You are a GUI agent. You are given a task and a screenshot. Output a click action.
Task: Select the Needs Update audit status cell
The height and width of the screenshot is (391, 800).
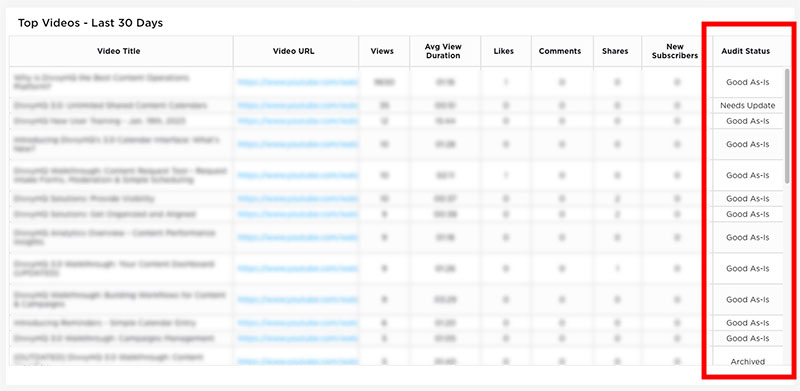[747, 106]
